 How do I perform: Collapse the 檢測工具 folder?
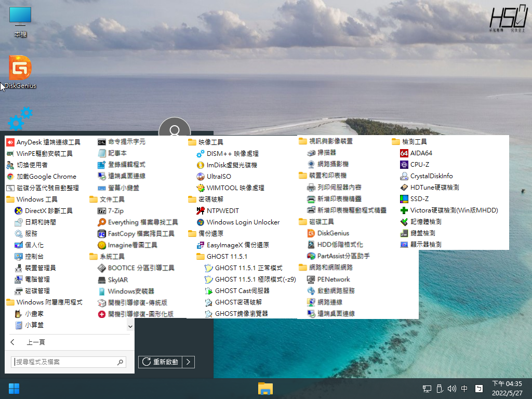tap(409, 141)
